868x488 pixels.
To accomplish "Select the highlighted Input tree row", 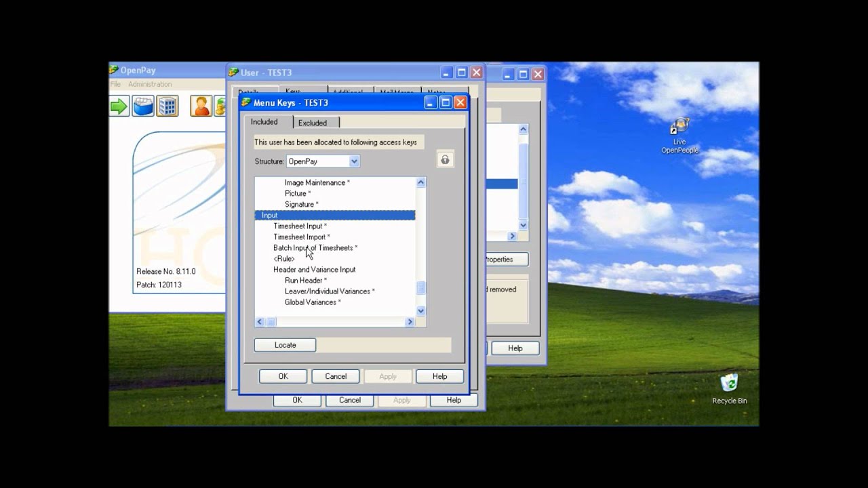I will (x=335, y=215).
